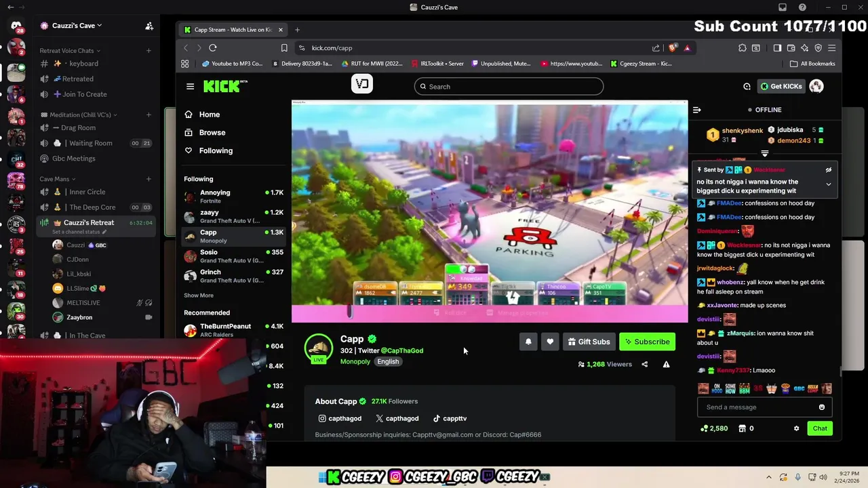Open Kick channel points 2,580

point(714,428)
